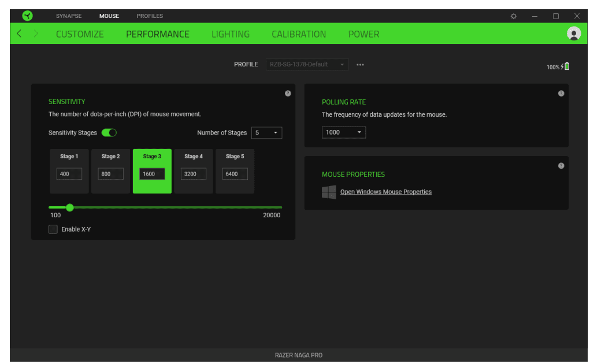Switch to the LIGHTING tab

point(230,34)
